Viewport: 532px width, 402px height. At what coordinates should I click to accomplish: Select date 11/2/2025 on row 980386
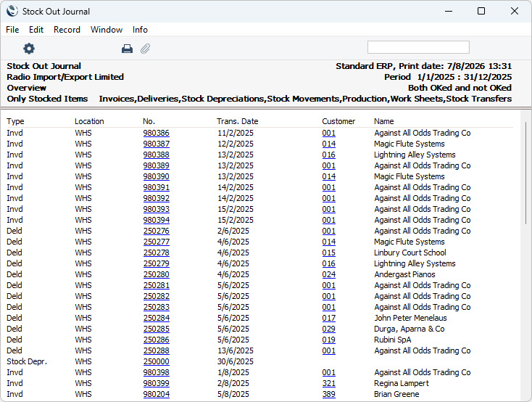tap(236, 133)
